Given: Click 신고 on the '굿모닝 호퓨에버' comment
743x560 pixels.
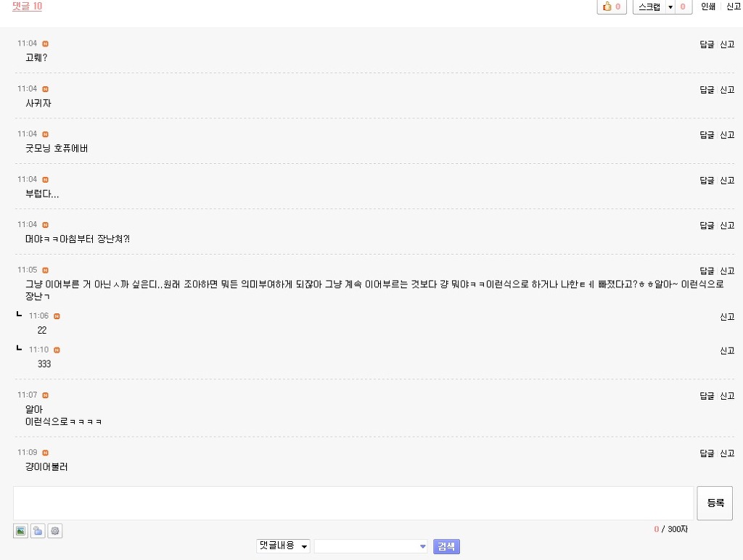Looking at the screenshot, I should pos(727,134).
